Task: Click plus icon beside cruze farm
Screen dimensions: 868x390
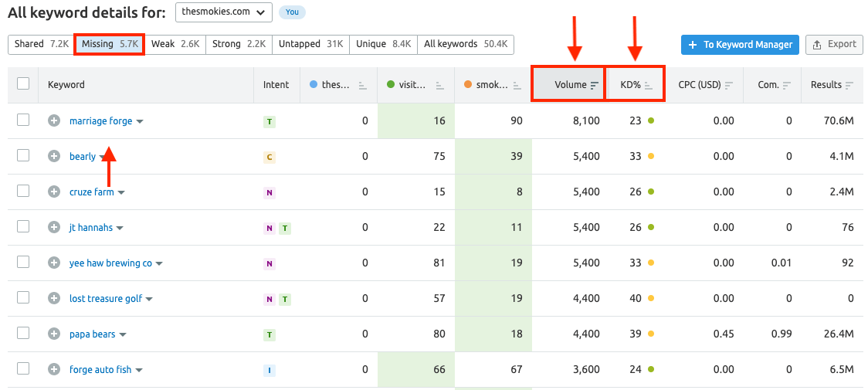Action: [x=54, y=192]
